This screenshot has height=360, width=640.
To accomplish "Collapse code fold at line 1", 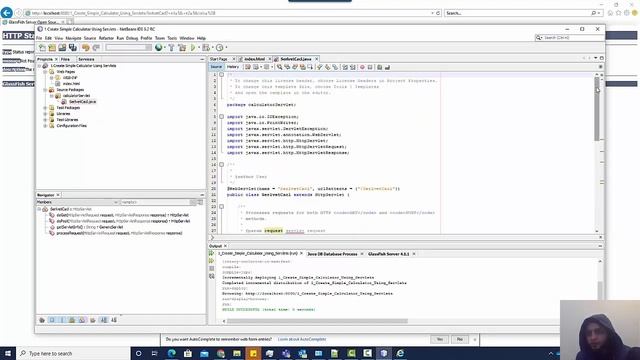I will [222, 75].
